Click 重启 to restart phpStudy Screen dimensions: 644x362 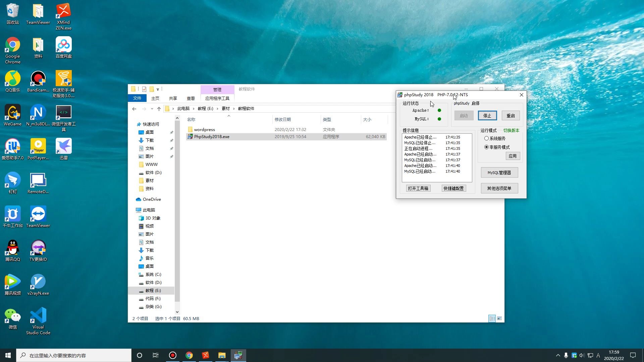(511, 116)
